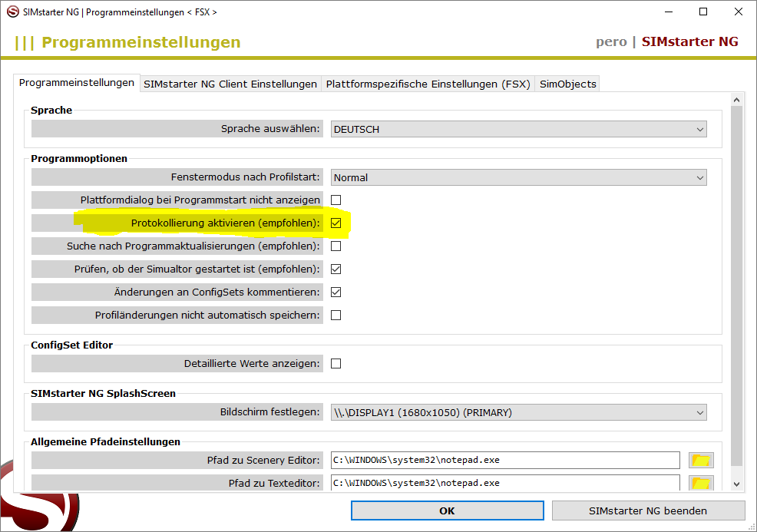Disable Protokollierung aktivieren checkbox
Viewport: 757px width, 532px height.
336,223
